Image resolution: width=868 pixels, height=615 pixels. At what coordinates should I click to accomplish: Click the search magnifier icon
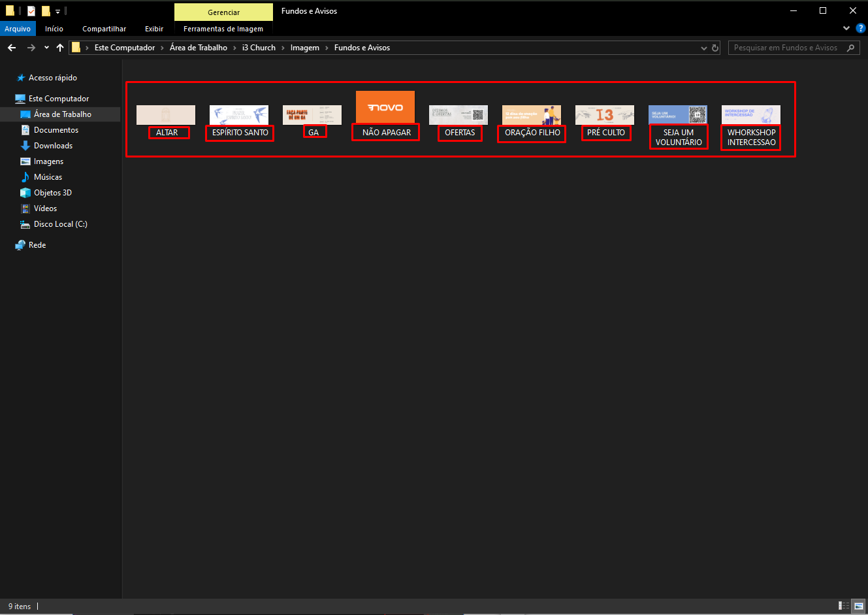coord(850,48)
